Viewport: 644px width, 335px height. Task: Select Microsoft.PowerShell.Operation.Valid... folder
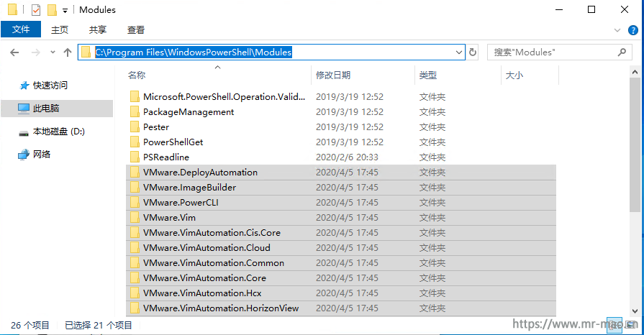[341, 97]
